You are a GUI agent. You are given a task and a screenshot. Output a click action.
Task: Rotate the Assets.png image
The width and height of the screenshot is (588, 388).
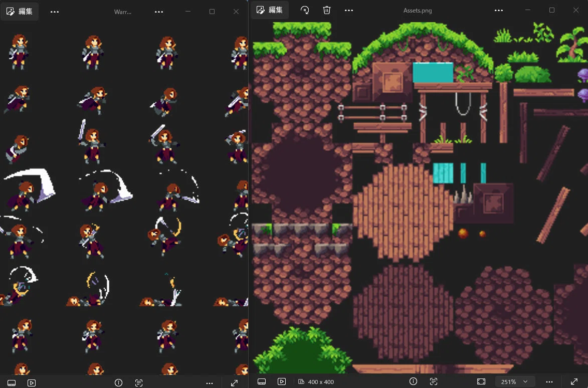click(305, 10)
